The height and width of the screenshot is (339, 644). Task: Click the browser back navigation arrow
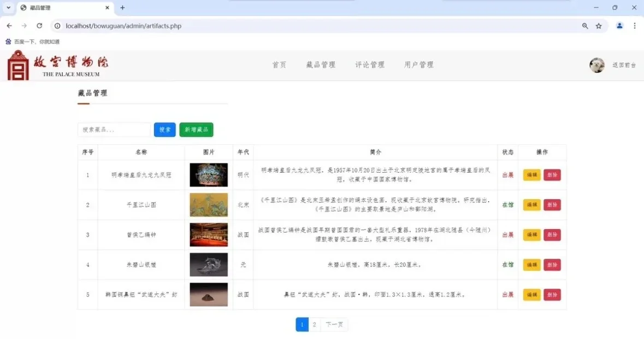pyautogui.click(x=9, y=26)
